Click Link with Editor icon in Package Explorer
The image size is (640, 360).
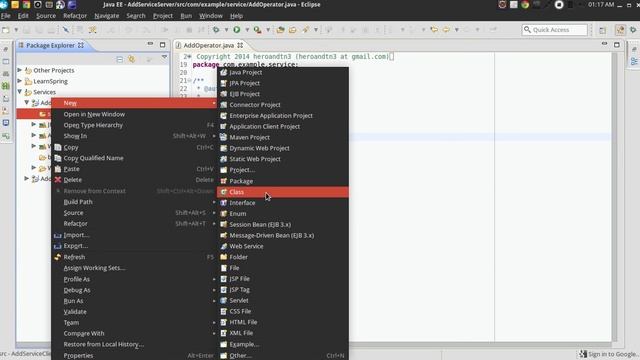click(131, 60)
